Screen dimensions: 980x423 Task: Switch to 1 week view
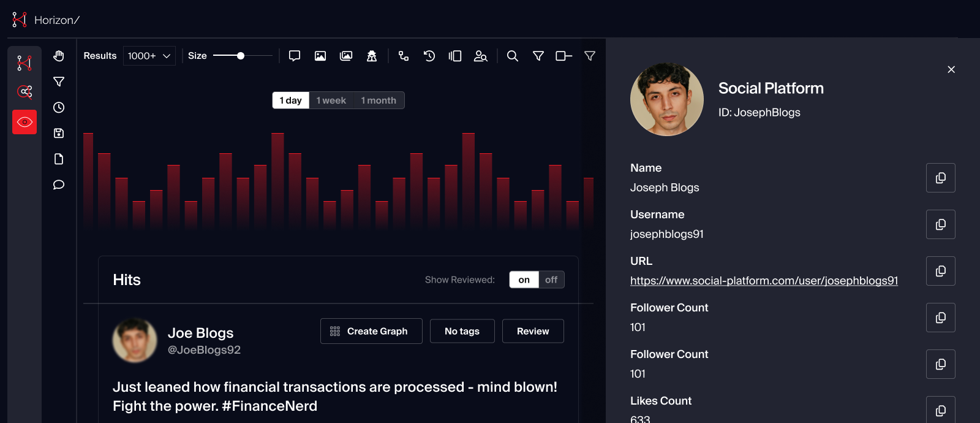(x=331, y=101)
